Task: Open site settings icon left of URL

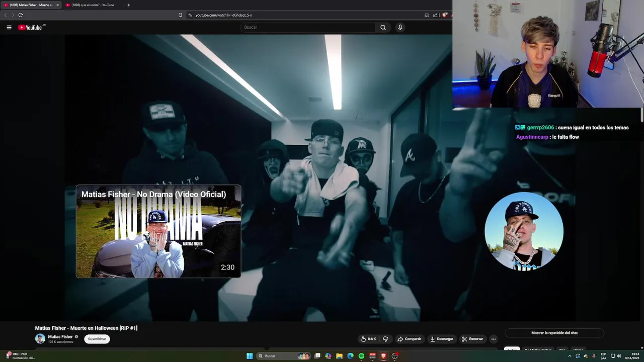Action: coord(190,15)
